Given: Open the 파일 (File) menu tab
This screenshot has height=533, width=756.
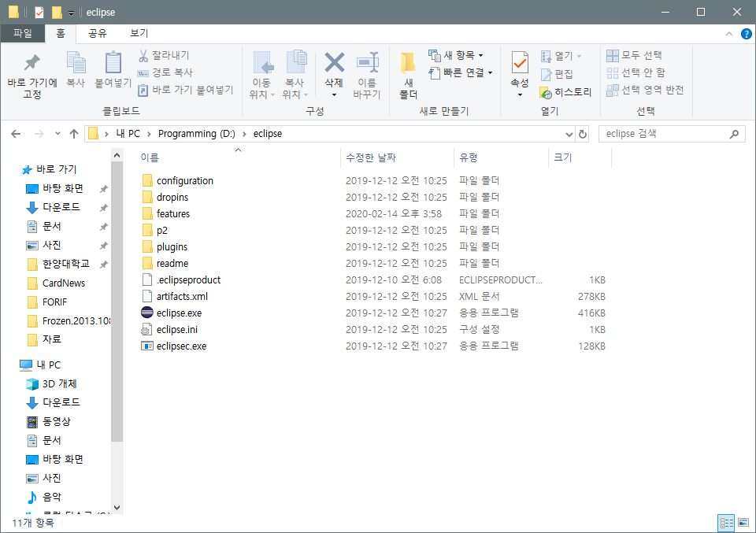Looking at the screenshot, I should coord(23,33).
